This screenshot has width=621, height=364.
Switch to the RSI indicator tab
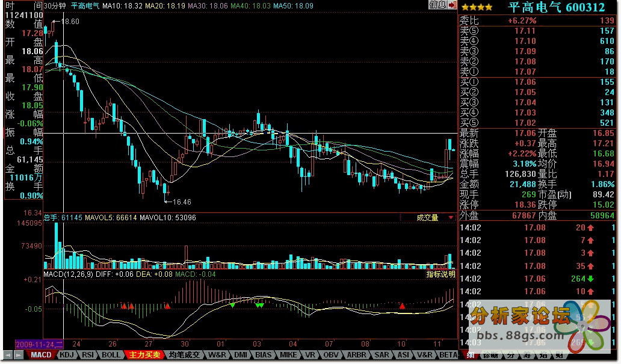click(x=87, y=355)
